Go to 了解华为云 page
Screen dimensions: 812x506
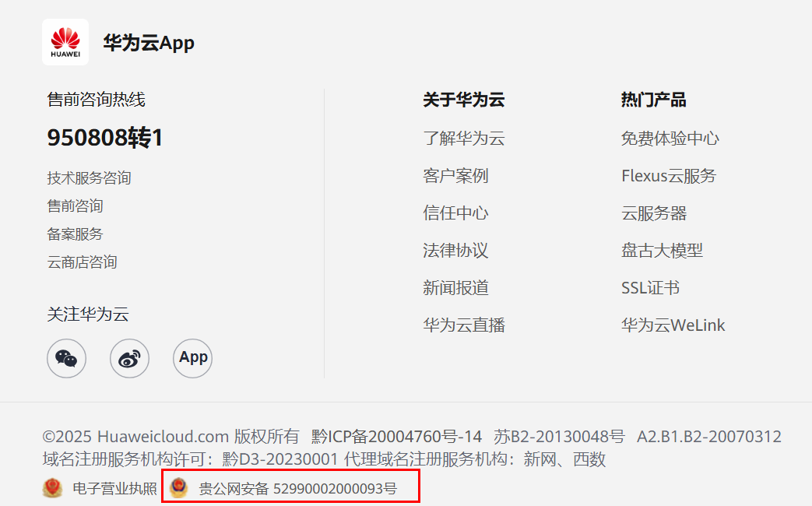tap(463, 139)
